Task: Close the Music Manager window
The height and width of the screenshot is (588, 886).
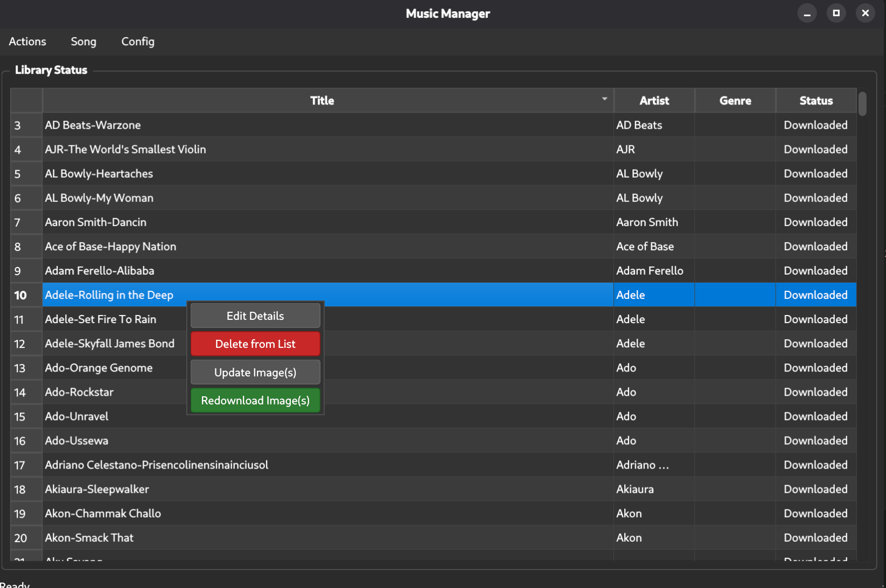Action: (x=865, y=13)
